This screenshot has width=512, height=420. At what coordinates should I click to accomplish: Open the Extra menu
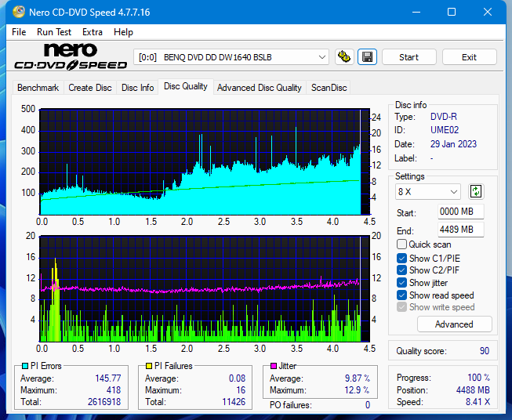[x=93, y=32]
